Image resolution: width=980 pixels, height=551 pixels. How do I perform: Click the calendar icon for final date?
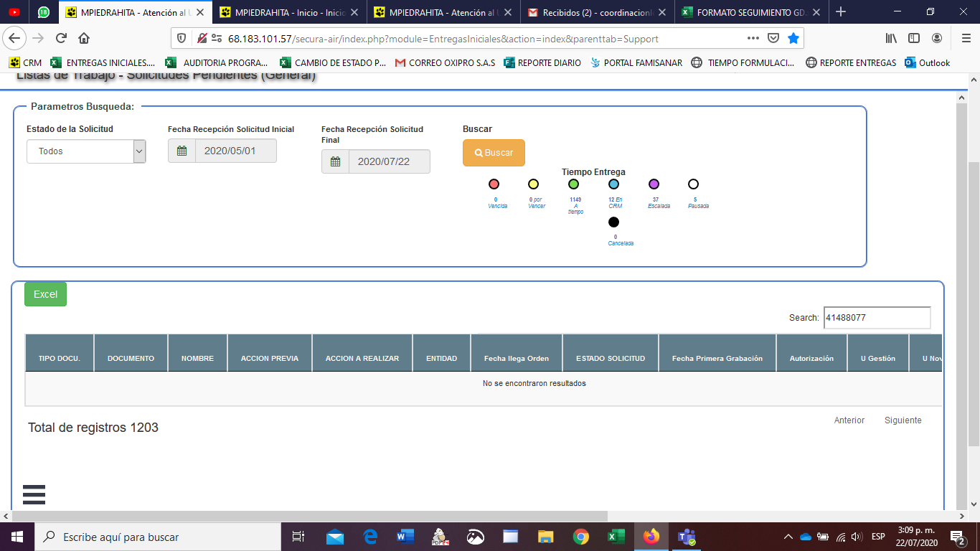(335, 161)
